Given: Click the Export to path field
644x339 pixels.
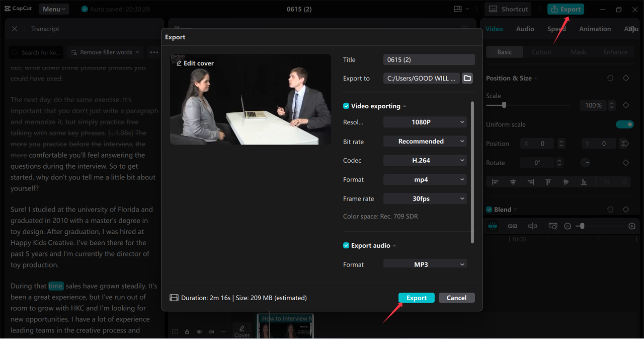Looking at the screenshot, I should [422, 78].
